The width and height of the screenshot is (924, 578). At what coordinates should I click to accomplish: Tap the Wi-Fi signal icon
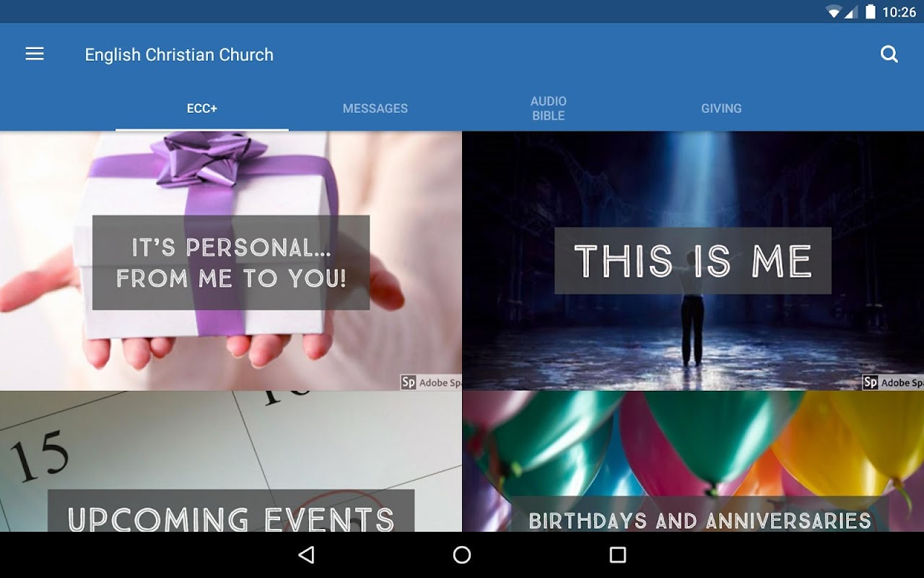click(x=834, y=12)
